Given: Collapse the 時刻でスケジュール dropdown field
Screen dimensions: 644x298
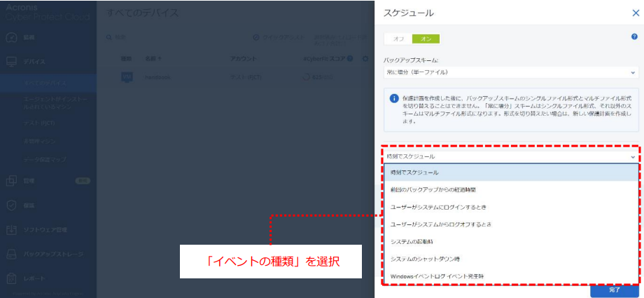Looking at the screenshot, I should 510,156.
